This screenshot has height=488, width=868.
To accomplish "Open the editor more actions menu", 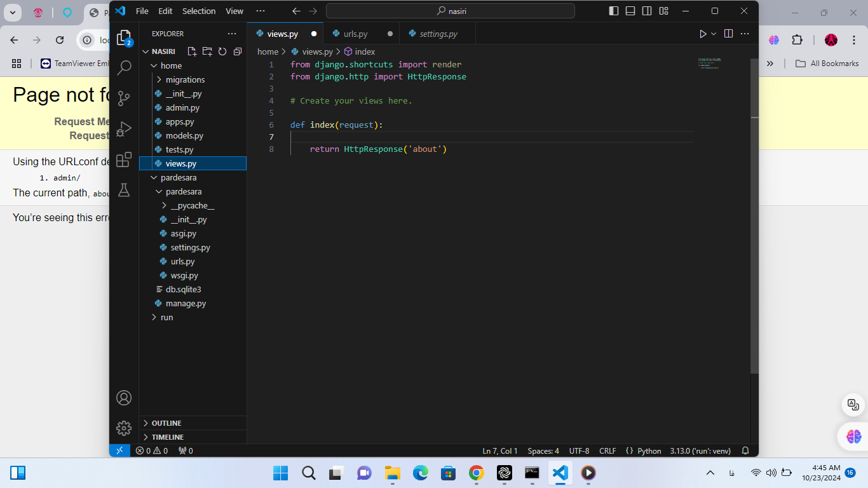I will [x=745, y=34].
